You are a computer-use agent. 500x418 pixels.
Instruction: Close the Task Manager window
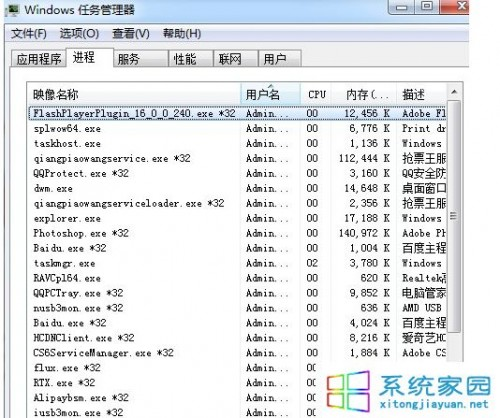pyautogui.click(x=455, y=7)
